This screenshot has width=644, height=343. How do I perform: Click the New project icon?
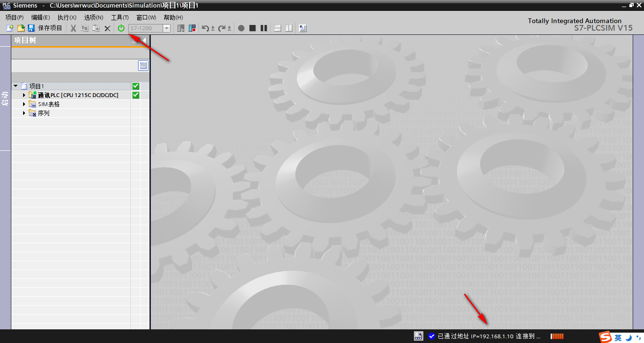10,28
